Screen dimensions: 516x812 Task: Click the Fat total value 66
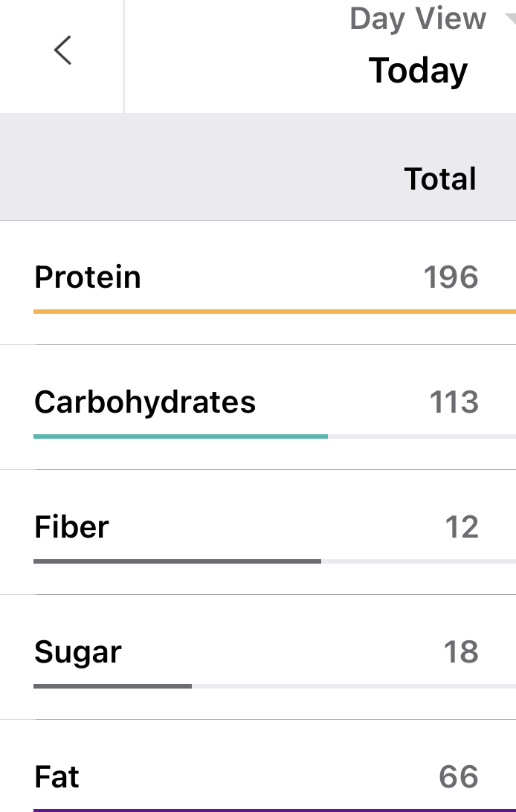tap(458, 777)
